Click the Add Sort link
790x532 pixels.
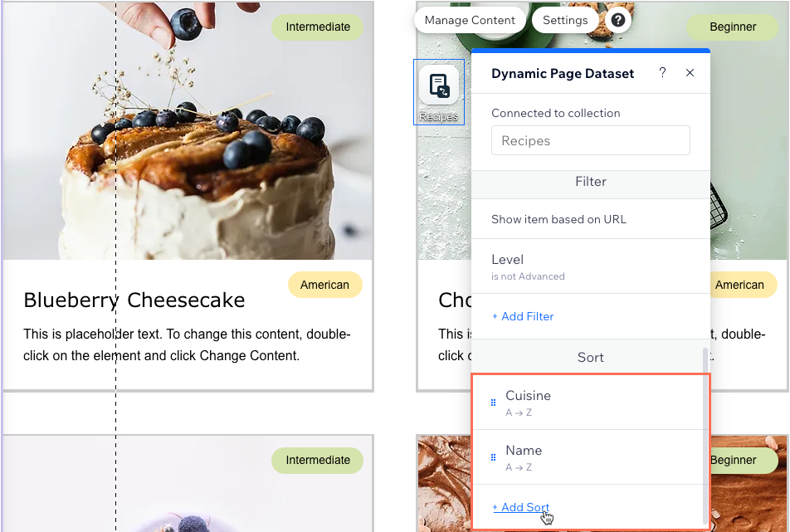[521, 507]
